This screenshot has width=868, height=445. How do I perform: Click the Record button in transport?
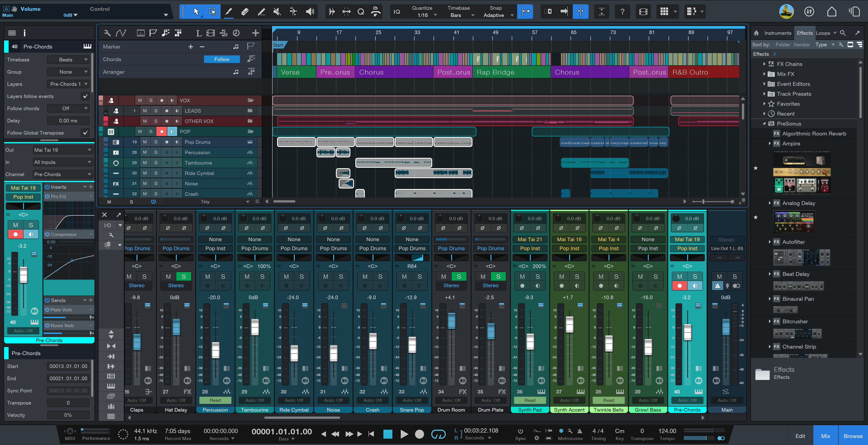click(419, 434)
